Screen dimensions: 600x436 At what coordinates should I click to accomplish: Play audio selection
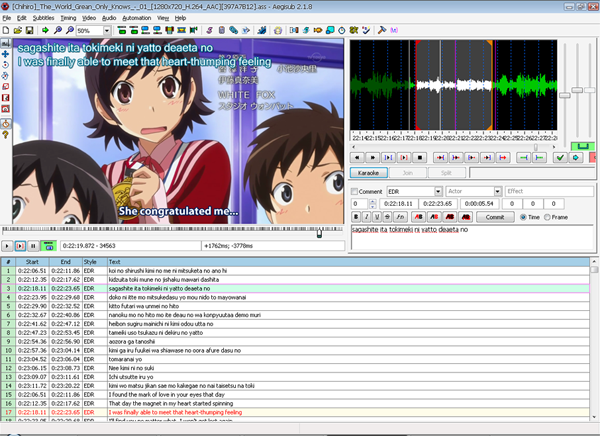[x=388, y=157]
